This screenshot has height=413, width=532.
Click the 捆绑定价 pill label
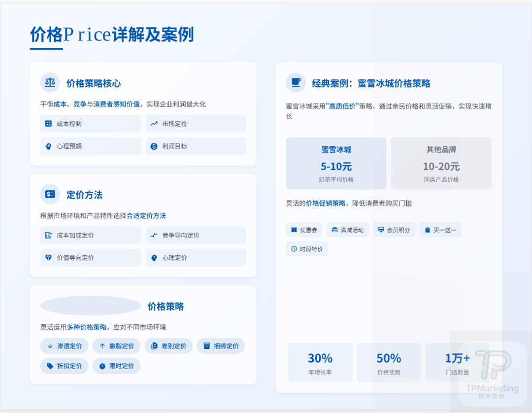[x=226, y=346]
